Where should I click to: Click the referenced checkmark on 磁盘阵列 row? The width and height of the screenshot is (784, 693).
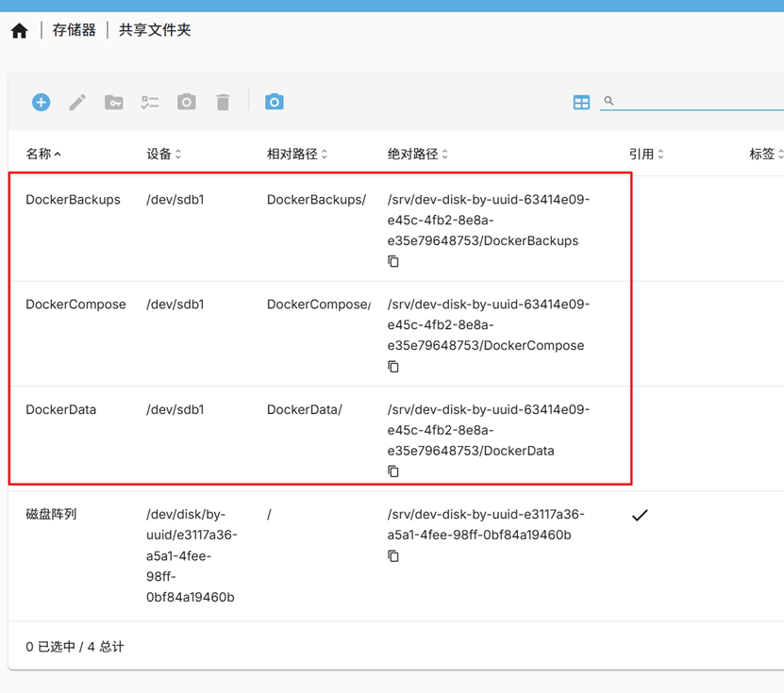(640, 515)
